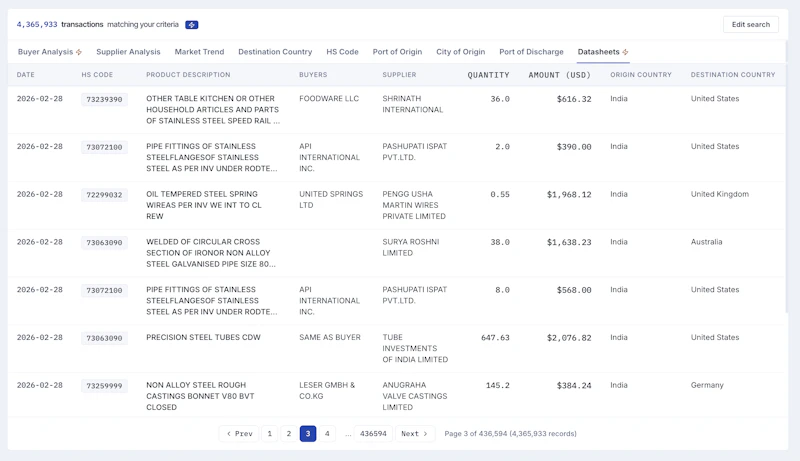Click buyer LESER GMBH & CO.KG
Screen dimensions: 800x461
click(x=327, y=390)
